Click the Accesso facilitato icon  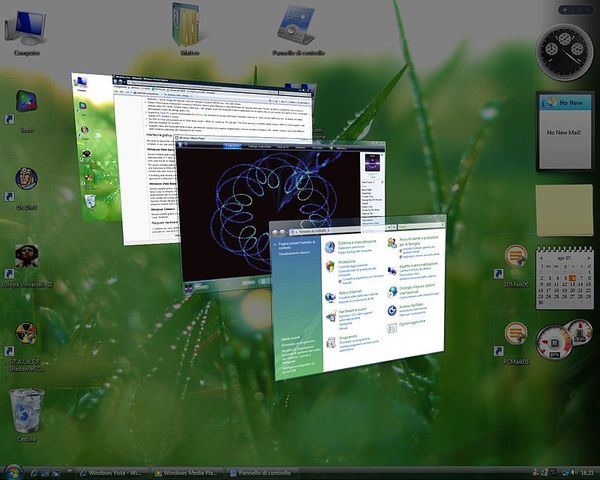coord(392,310)
